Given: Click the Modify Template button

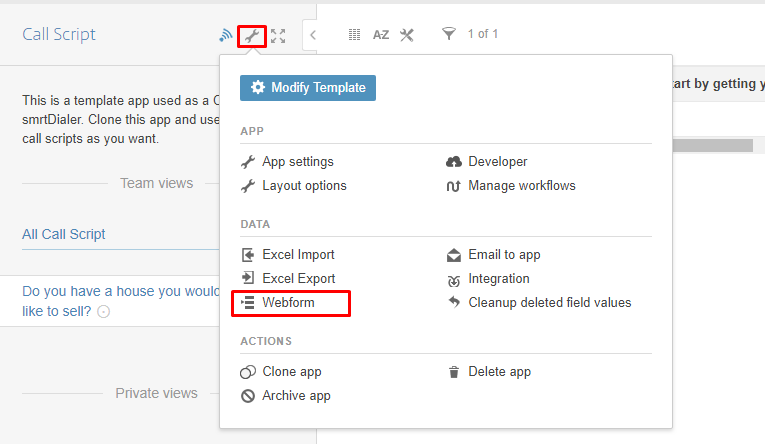Looking at the screenshot, I should [308, 88].
